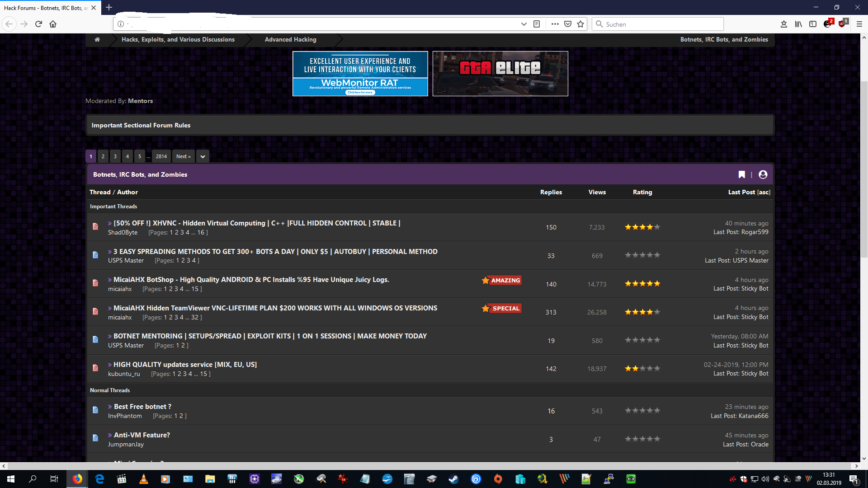This screenshot has height=488, width=868.
Task: Click the home icon in breadcrumb
Action: 97,40
